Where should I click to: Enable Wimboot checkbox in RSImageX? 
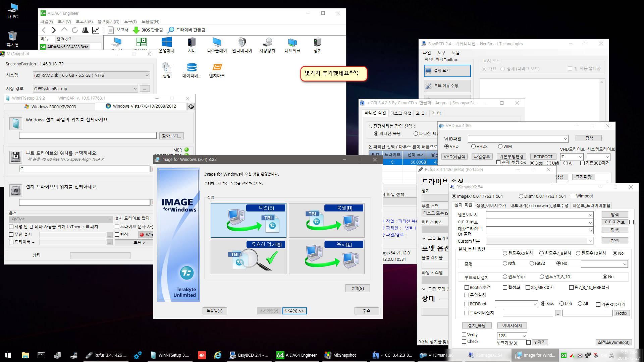point(582,196)
